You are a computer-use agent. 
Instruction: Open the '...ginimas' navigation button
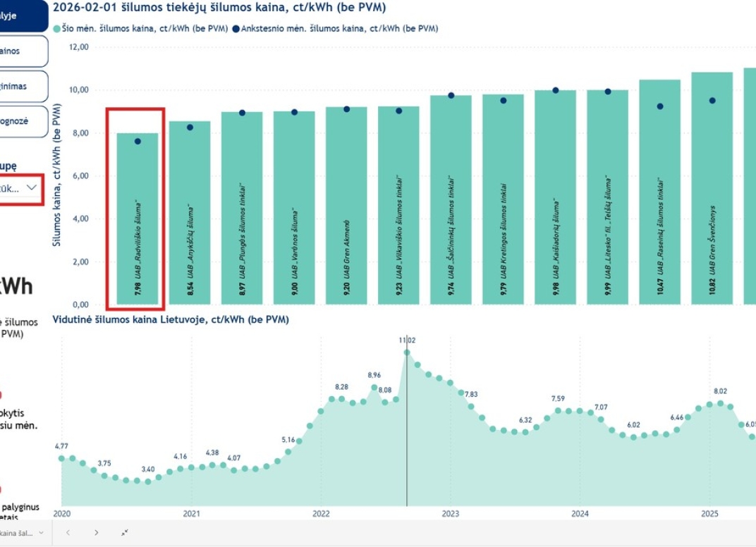click(x=24, y=86)
